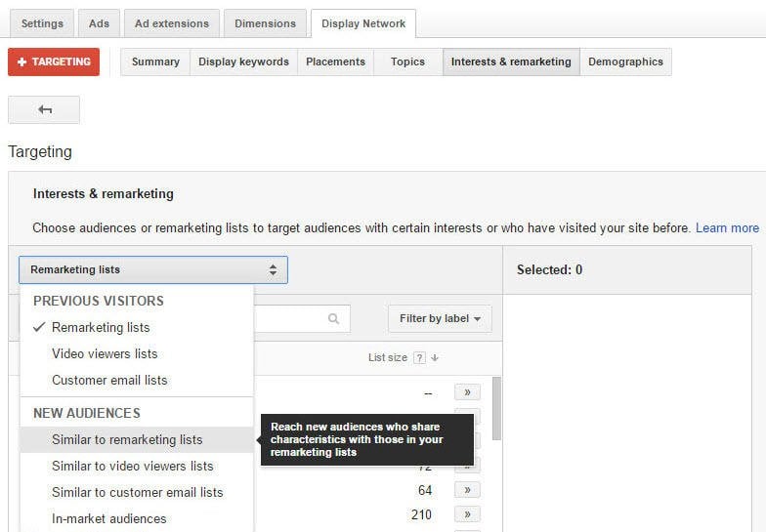Choose In-market audiences option
The width and height of the screenshot is (766, 532).
(137, 519)
